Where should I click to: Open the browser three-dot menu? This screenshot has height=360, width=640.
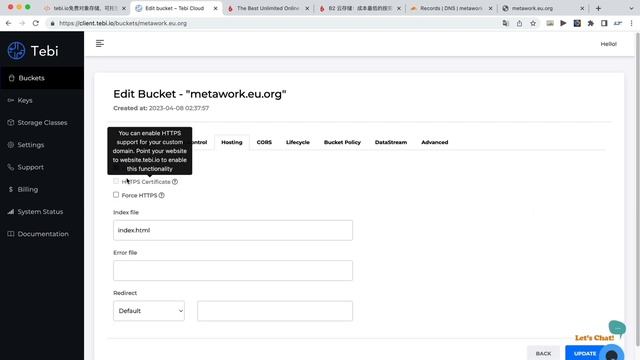click(631, 23)
